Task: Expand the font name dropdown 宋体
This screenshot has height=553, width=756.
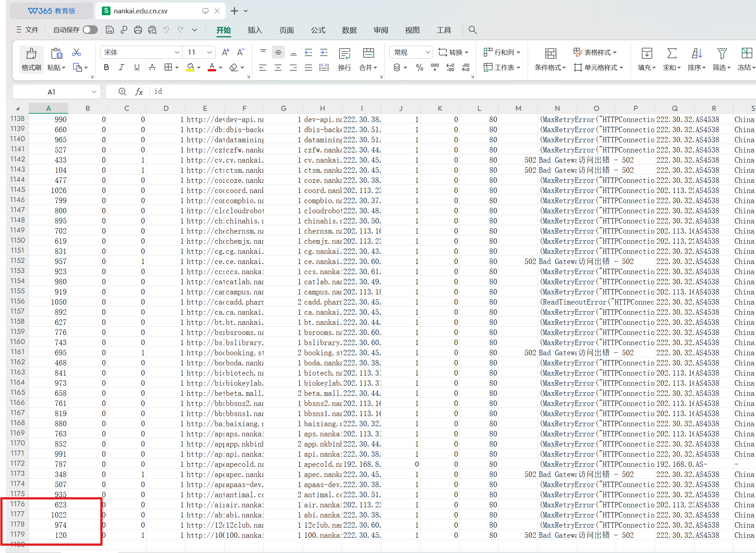Action: (x=177, y=53)
